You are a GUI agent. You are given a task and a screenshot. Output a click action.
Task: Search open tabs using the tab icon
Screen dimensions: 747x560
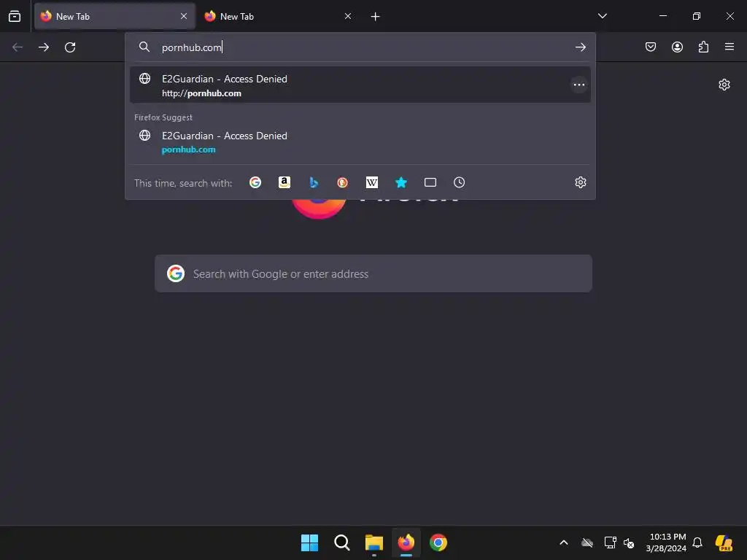click(x=430, y=182)
